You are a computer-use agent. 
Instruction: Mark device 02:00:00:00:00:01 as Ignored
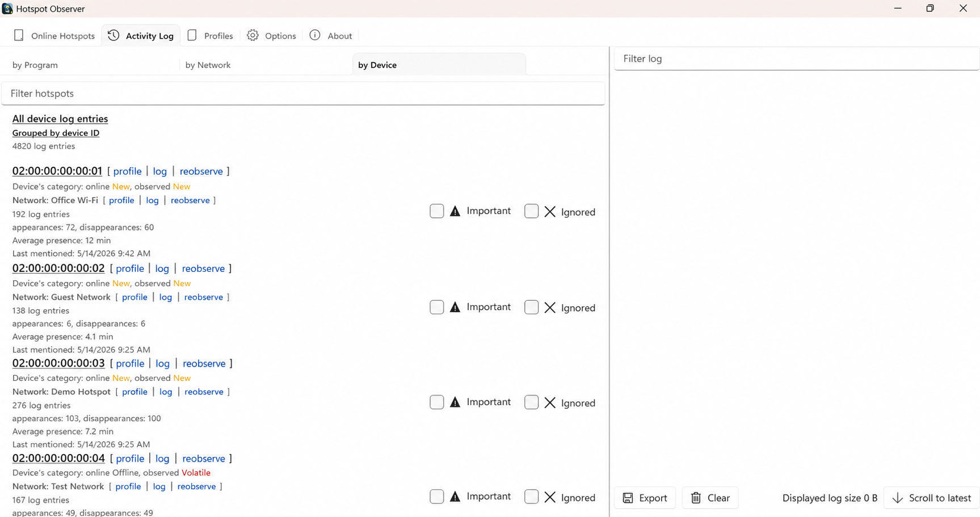[532, 211]
